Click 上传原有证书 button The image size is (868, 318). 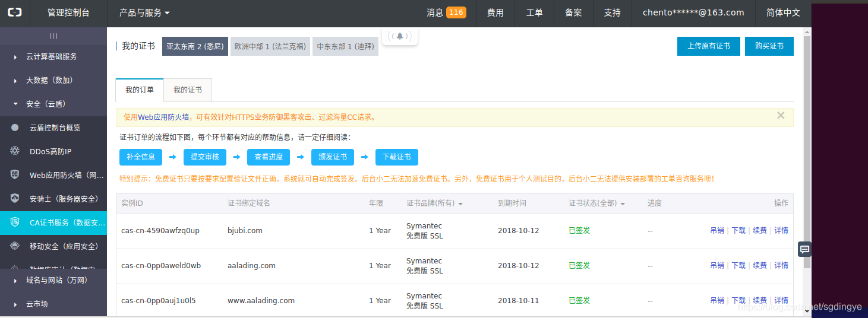(709, 46)
